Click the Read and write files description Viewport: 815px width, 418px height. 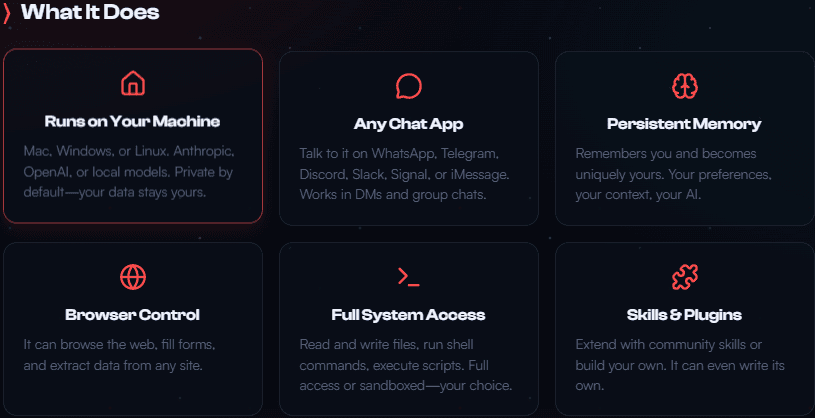click(x=406, y=365)
